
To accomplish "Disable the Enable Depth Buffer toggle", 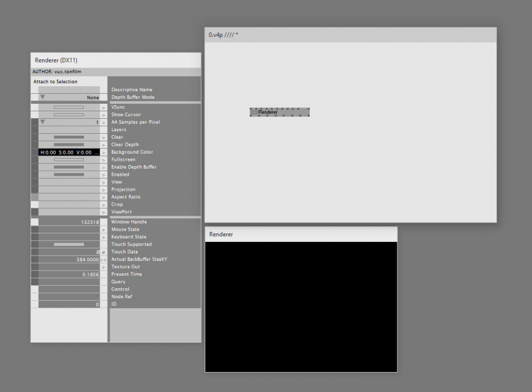I will point(69,167).
